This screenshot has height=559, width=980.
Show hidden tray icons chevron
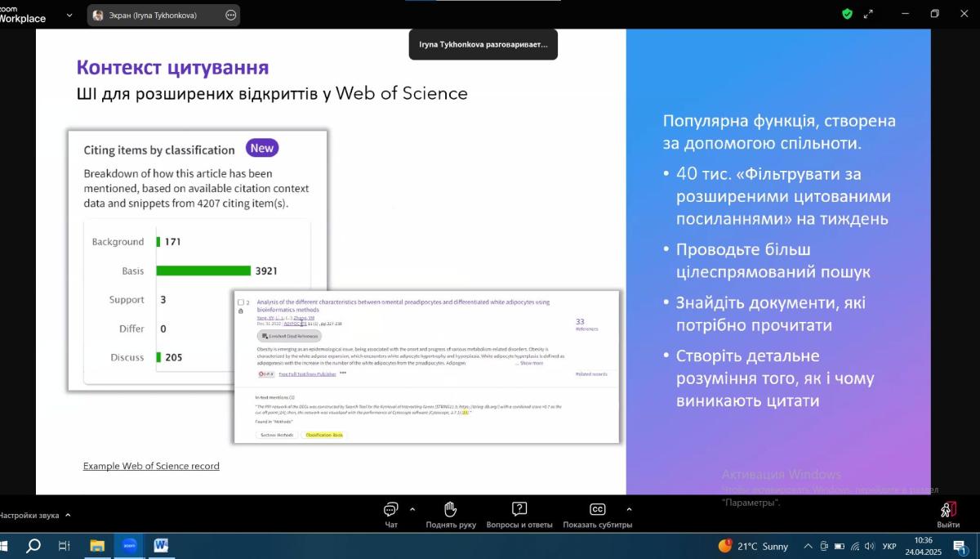pyautogui.click(x=808, y=546)
